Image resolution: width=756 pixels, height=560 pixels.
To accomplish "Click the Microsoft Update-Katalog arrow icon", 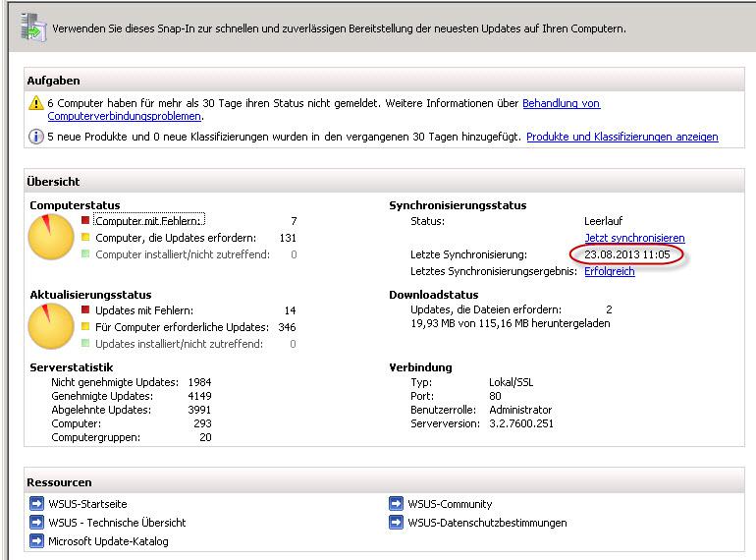I will pos(36,540).
